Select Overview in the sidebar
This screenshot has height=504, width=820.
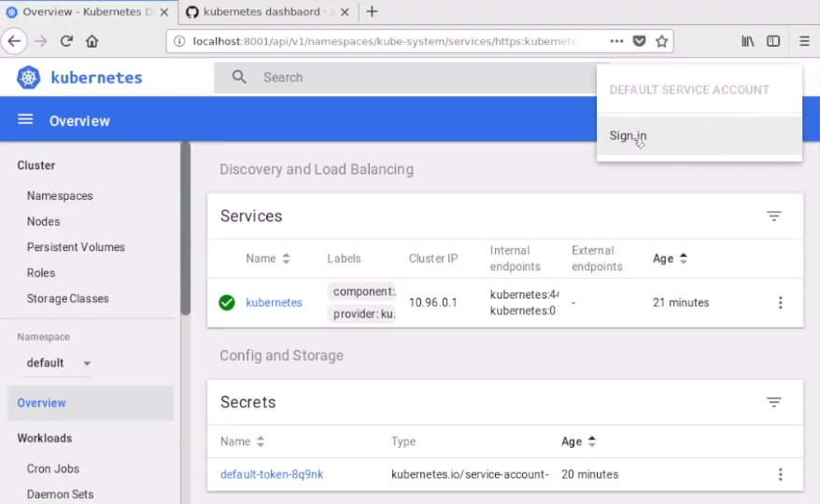point(91,402)
